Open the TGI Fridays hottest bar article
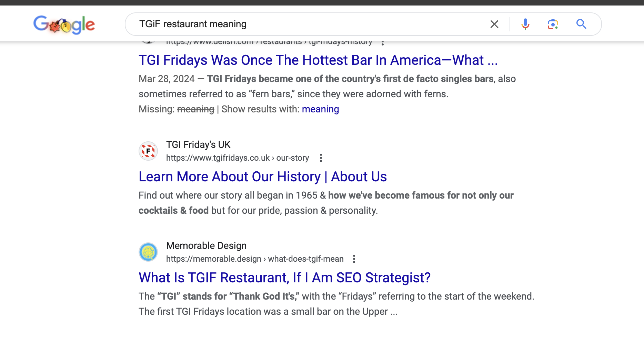The width and height of the screenshot is (644, 342). point(318,60)
